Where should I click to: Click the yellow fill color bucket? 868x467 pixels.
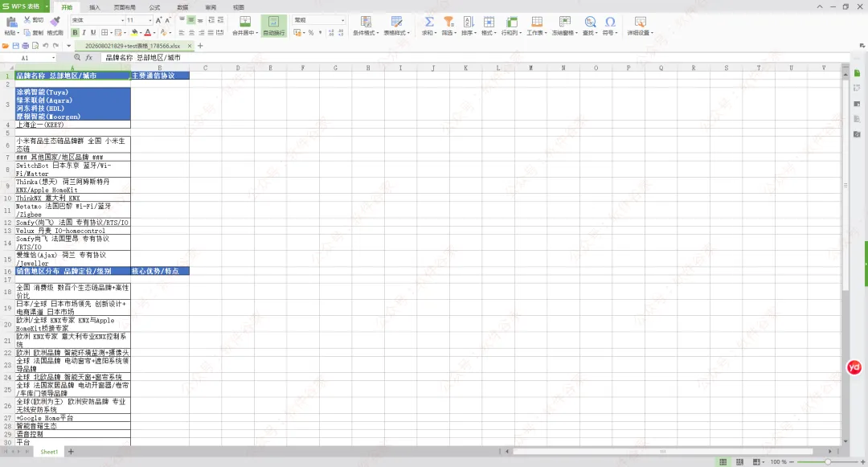click(x=134, y=33)
